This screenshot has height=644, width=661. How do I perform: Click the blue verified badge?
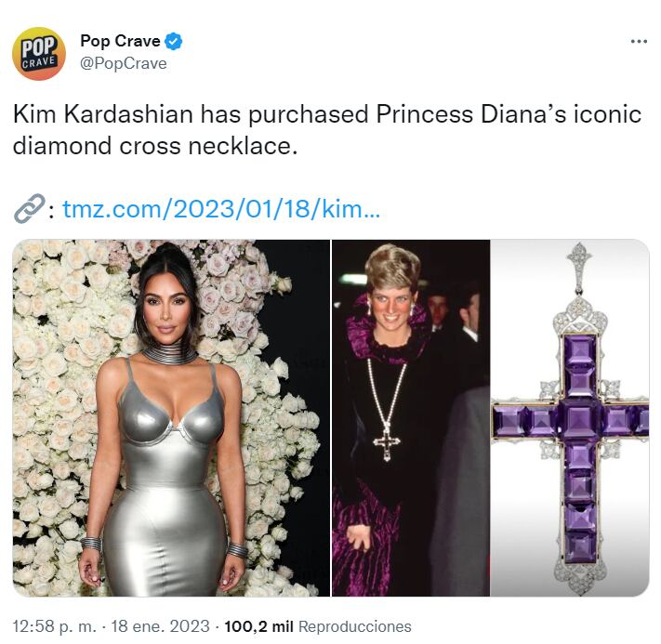tap(174, 42)
